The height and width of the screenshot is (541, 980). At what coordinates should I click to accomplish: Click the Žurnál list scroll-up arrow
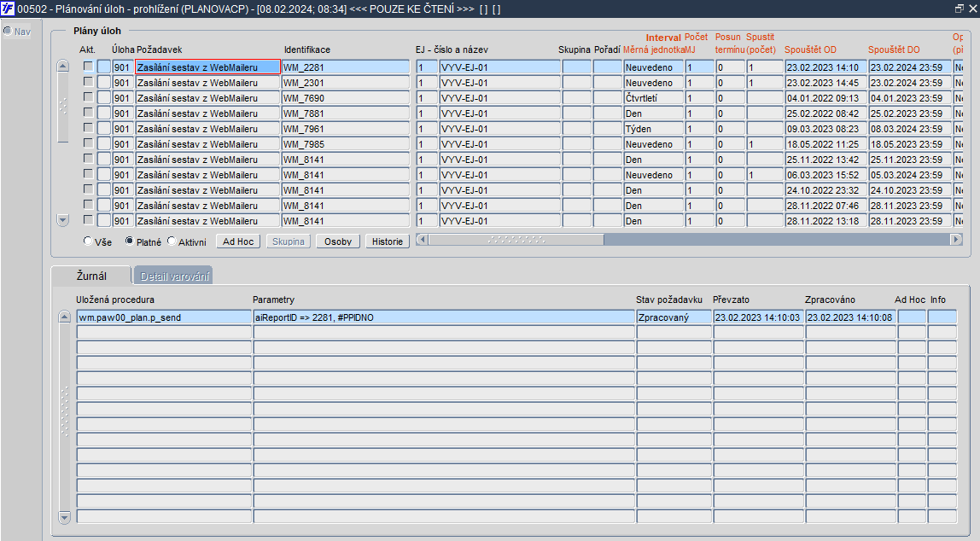point(64,317)
